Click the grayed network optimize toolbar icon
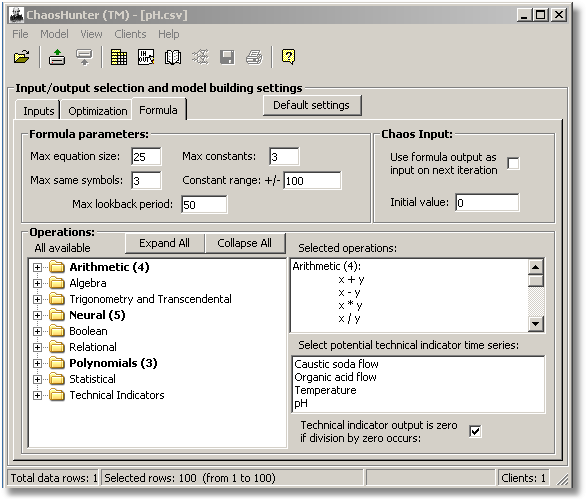Image resolution: width=587 pixels, height=502 pixels. (x=200, y=58)
